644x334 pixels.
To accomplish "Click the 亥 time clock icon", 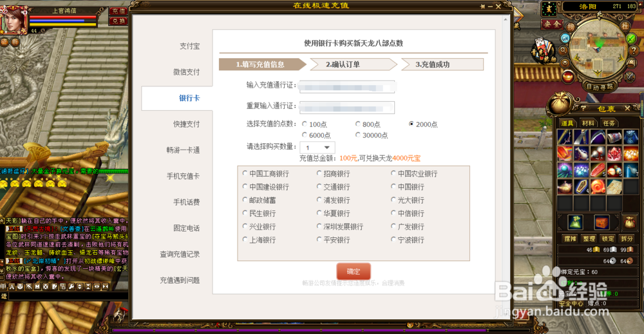I will (x=549, y=9).
